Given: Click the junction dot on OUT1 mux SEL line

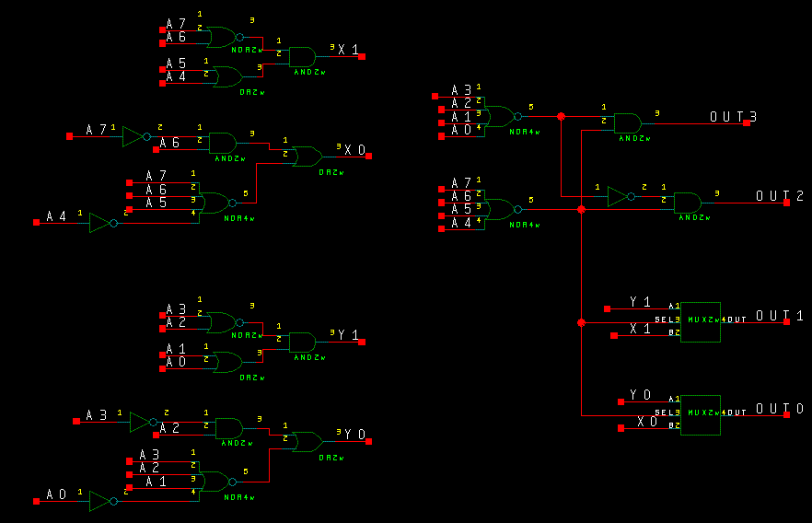Looking at the screenshot, I should coord(581,322).
